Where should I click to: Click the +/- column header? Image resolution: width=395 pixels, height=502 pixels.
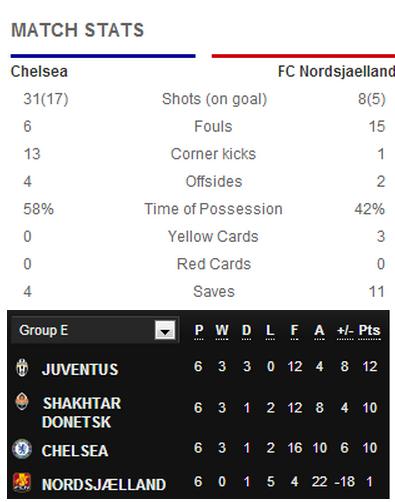(x=345, y=331)
